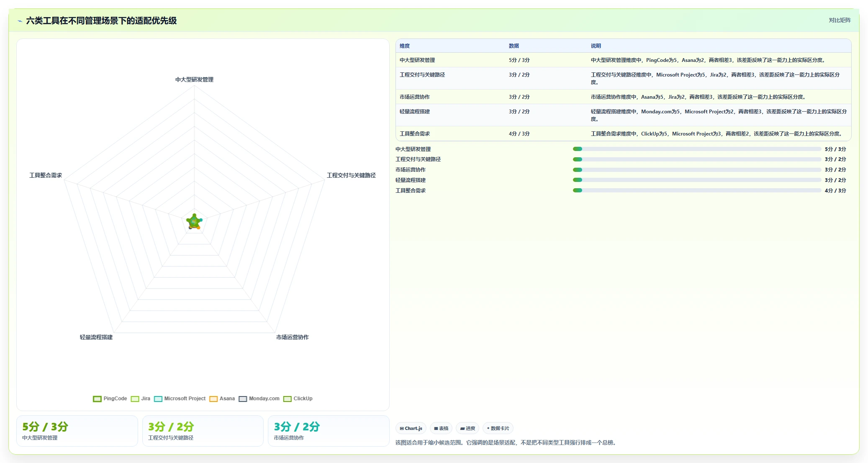This screenshot has width=868, height=463.
Task: Click the 4分 / 3分 value beside progress bar
Action: coord(835,191)
